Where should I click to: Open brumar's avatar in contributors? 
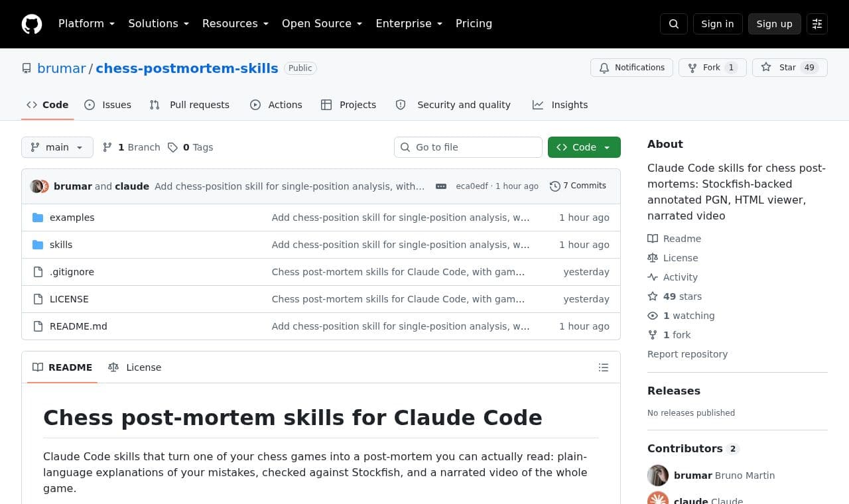tap(658, 475)
